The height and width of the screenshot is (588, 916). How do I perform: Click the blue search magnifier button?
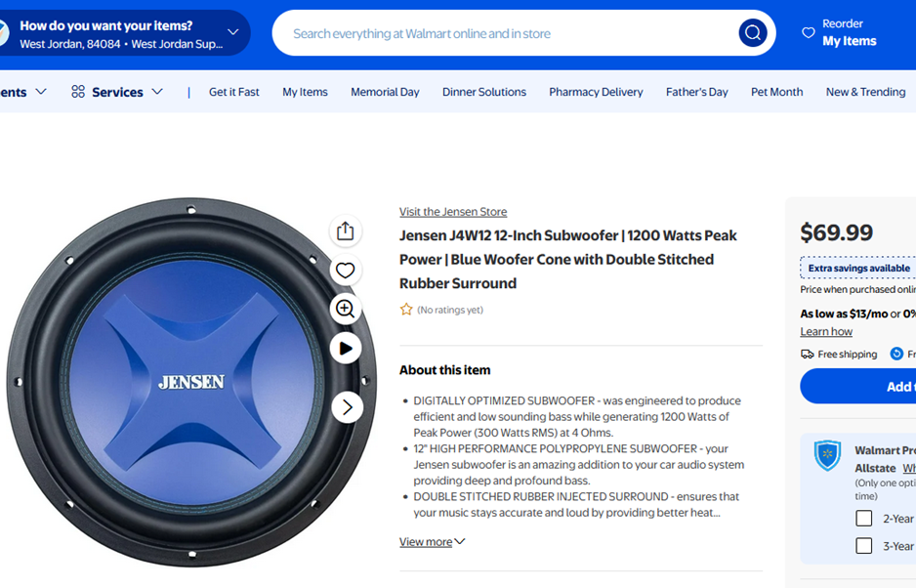pyautogui.click(x=752, y=33)
